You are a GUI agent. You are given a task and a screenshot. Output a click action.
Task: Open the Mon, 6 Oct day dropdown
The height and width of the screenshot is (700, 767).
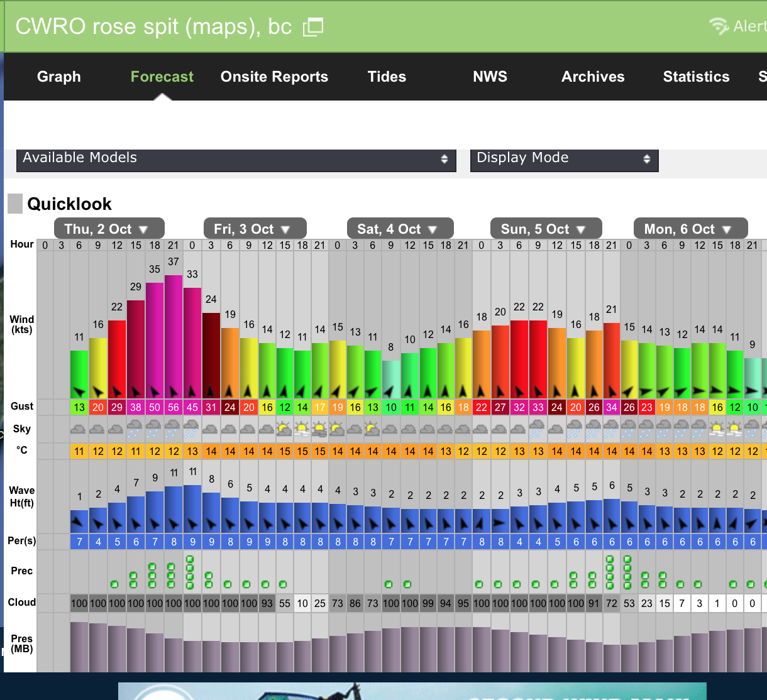[x=690, y=228]
